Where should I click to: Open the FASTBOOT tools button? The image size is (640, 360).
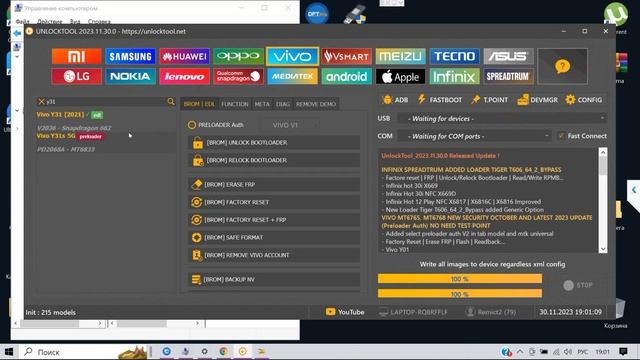[x=440, y=100]
